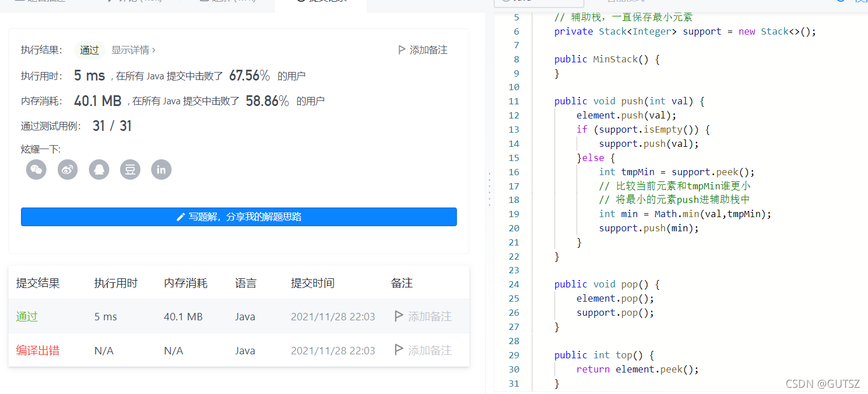
Task: Click the green 通过 status badge
Action: click(x=89, y=50)
